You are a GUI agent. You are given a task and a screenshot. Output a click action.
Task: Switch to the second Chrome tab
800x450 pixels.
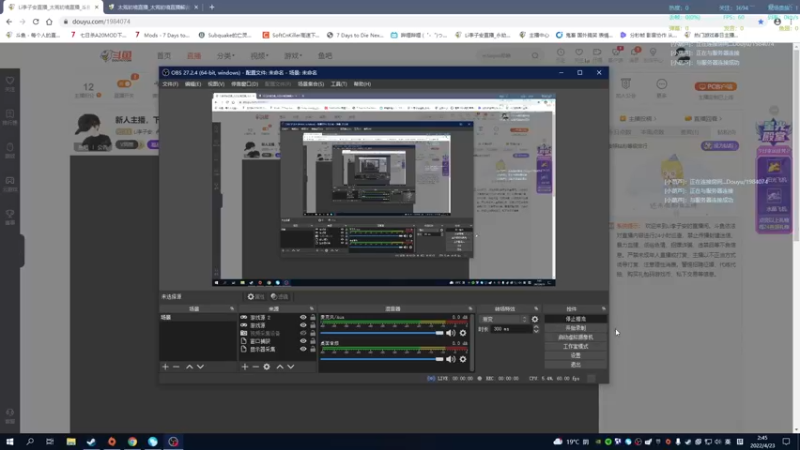153,7
